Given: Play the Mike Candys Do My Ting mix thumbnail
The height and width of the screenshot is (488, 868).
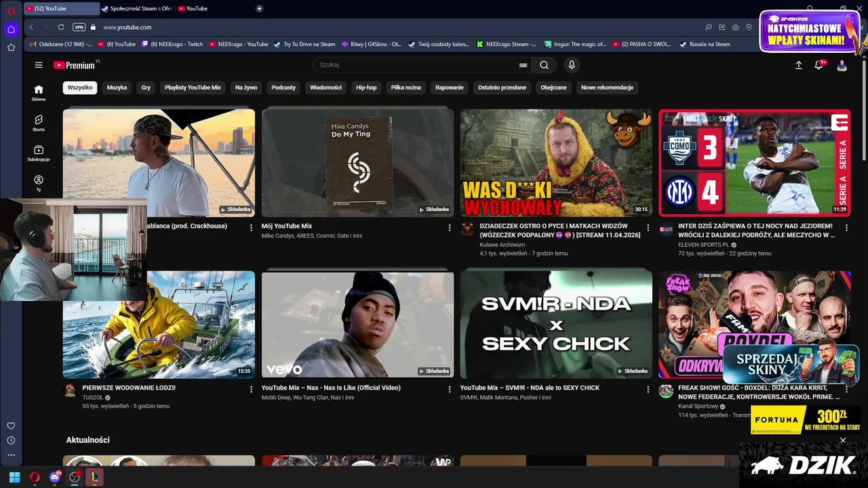Looking at the screenshot, I should [357, 163].
